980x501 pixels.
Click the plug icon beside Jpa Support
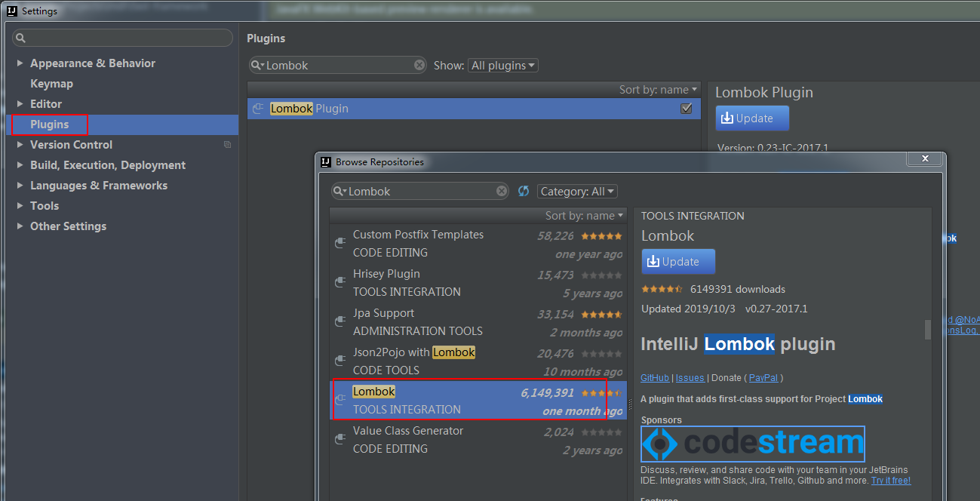340,321
